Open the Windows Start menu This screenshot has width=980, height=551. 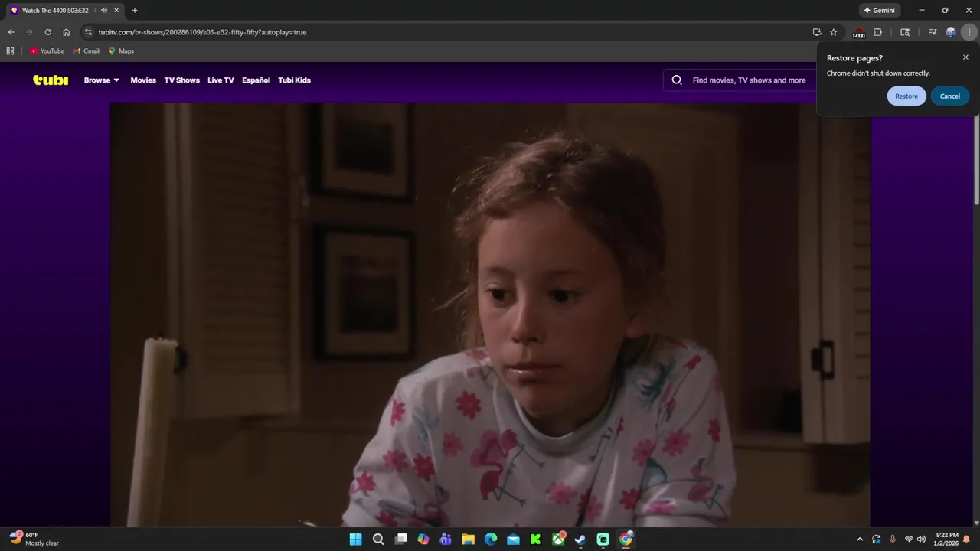[x=355, y=539]
